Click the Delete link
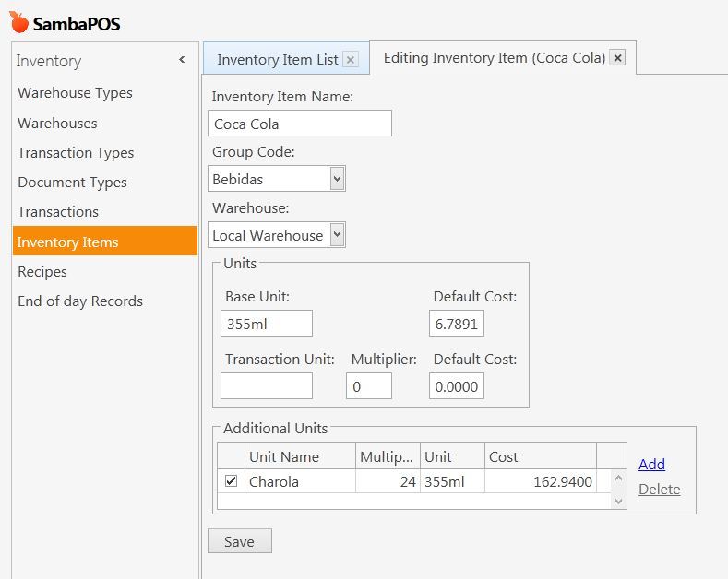Image resolution: width=728 pixels, height=579 pixels. [659, 489]
